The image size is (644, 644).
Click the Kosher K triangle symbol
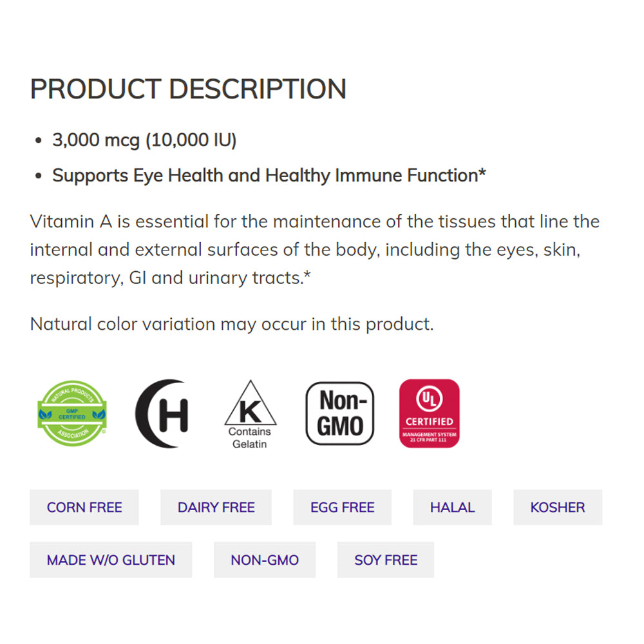[250, 404]
